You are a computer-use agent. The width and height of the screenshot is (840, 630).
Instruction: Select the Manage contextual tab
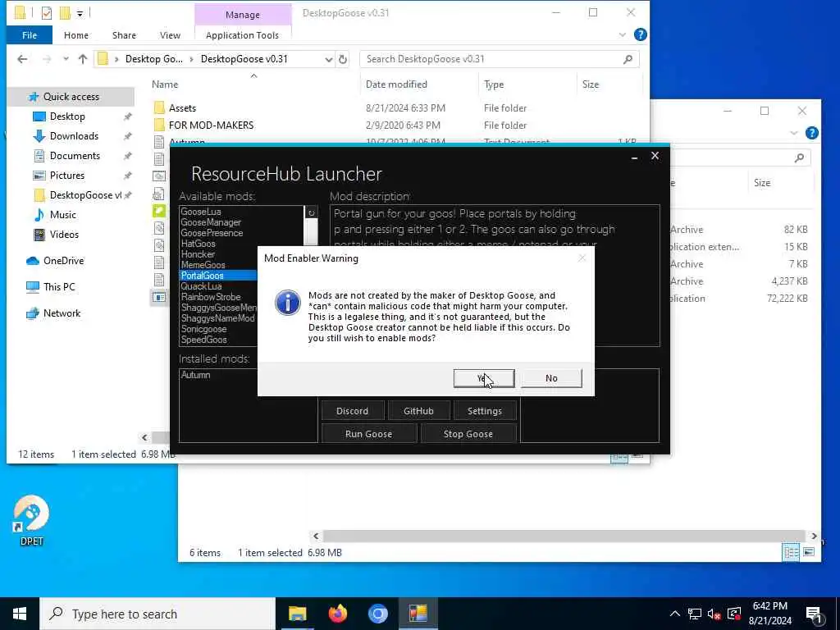click(243, 15)
